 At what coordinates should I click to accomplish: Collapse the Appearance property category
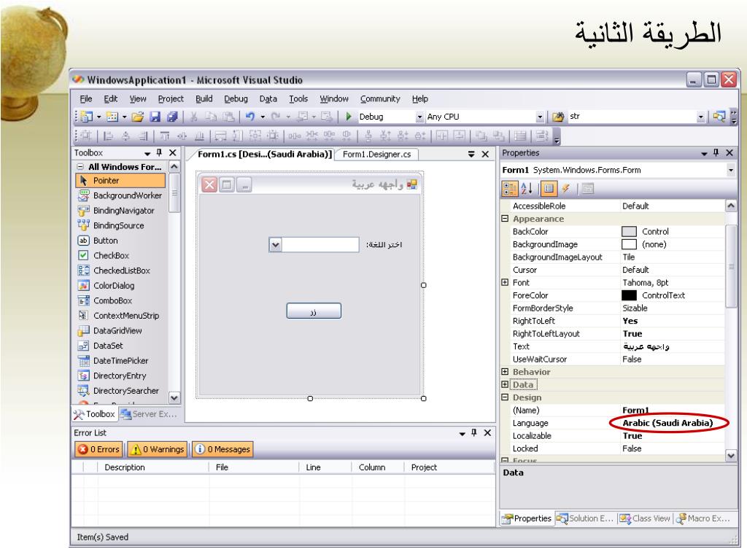click(x=505, y=219)
